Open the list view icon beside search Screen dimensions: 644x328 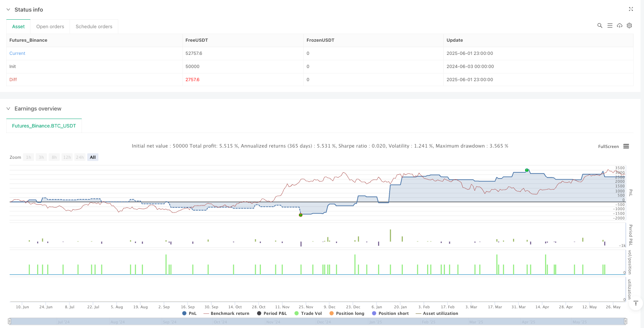[x=610, y=25]
